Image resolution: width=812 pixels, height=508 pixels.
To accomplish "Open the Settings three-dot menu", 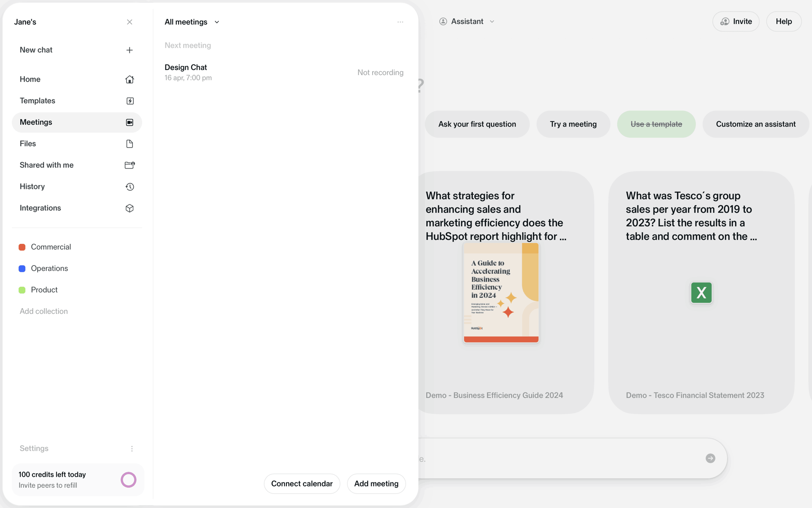I will pos(132,449).
